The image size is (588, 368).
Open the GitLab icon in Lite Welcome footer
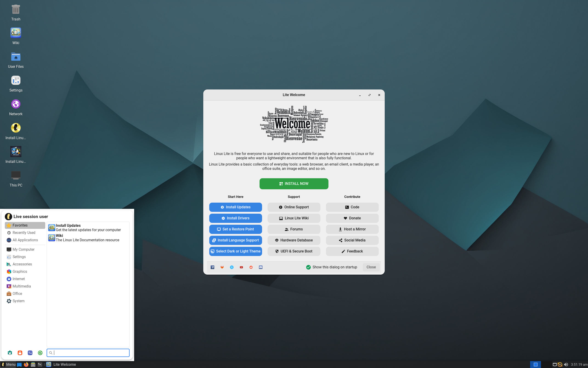[222, 267]
